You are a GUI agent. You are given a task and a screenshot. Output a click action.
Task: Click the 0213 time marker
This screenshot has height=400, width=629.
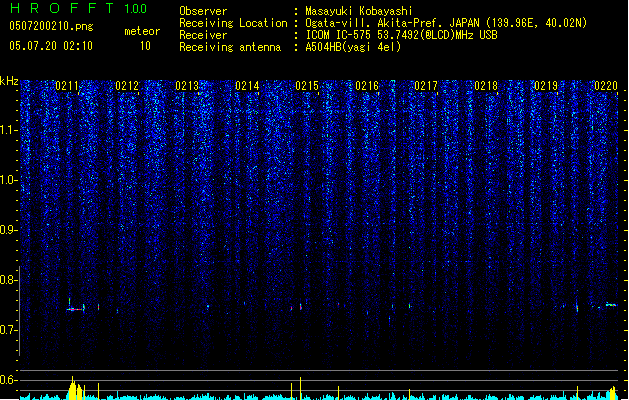187,86
